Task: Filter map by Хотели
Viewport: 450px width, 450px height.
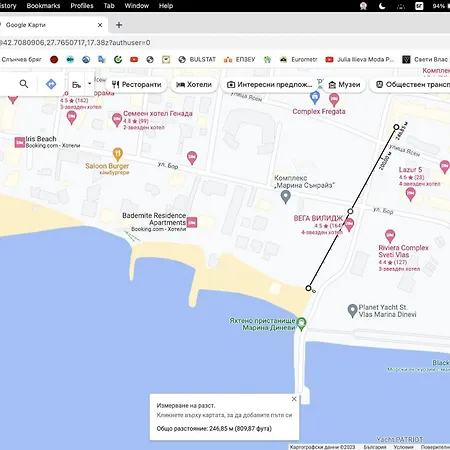Action: [x=194, y=85]
